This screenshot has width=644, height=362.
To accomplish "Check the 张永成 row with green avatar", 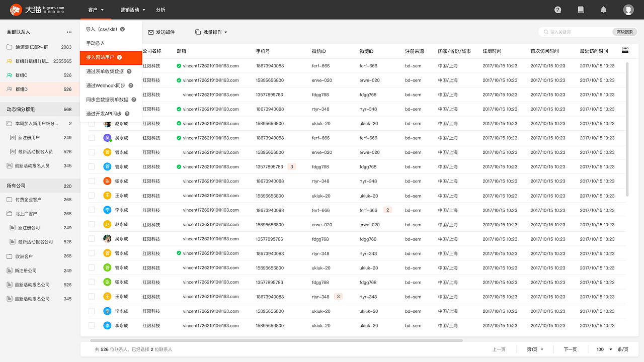I will 92,282.
